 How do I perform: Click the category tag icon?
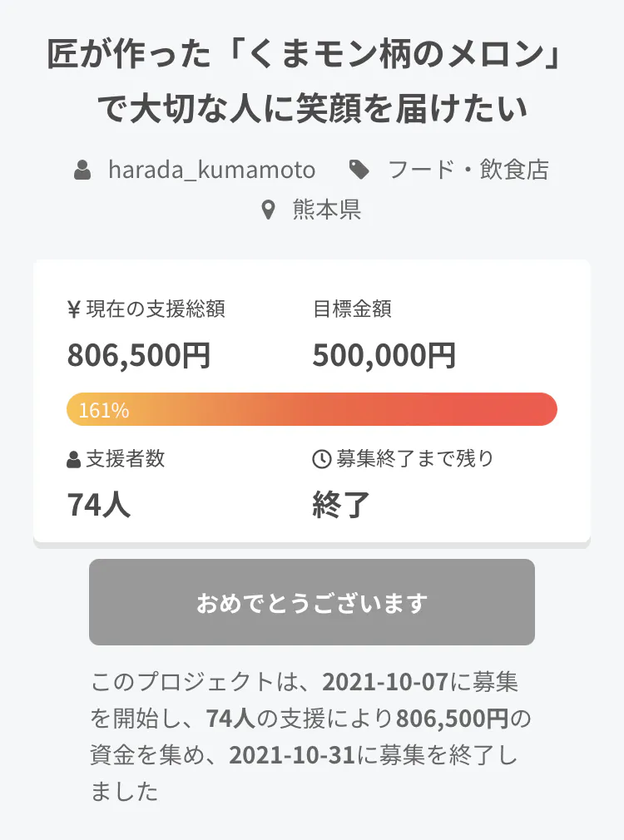pos(359,170)
